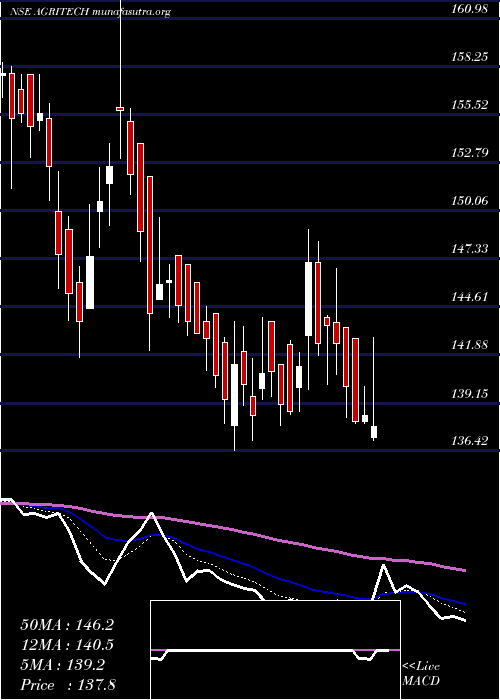This screenshot has width=500, height=700.
Task: Click the 50MA : 146.2 reading
Action: (x=67, y=625)
